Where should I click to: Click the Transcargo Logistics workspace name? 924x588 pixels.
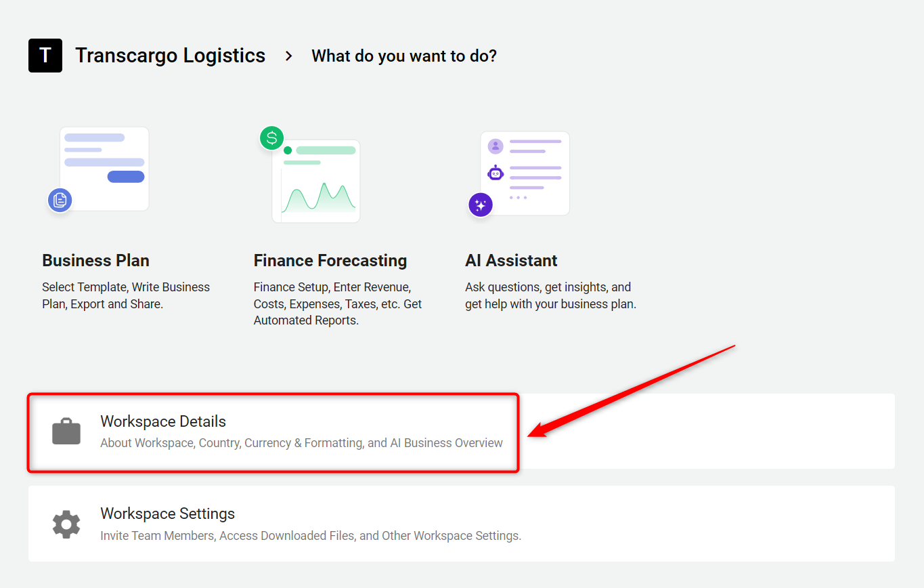170,56
